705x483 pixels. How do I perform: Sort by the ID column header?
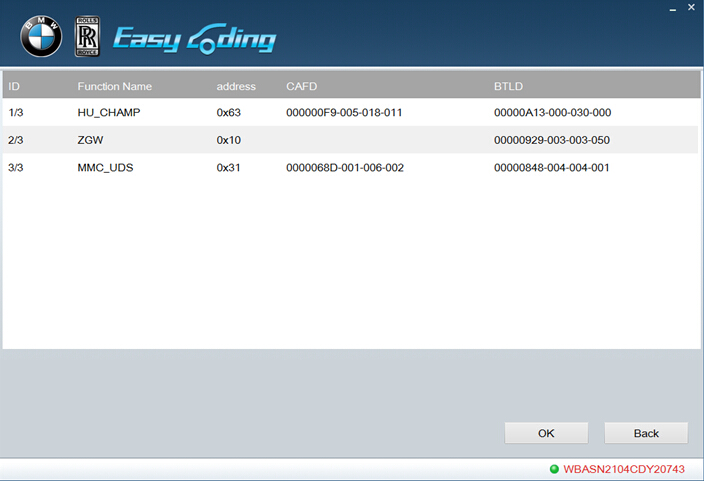point(14,86)
